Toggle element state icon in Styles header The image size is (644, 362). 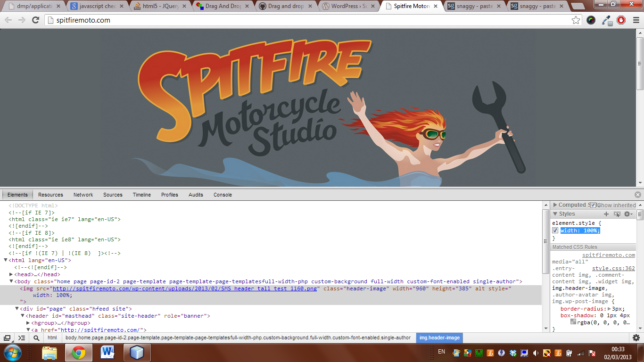[x=617, y=214]
